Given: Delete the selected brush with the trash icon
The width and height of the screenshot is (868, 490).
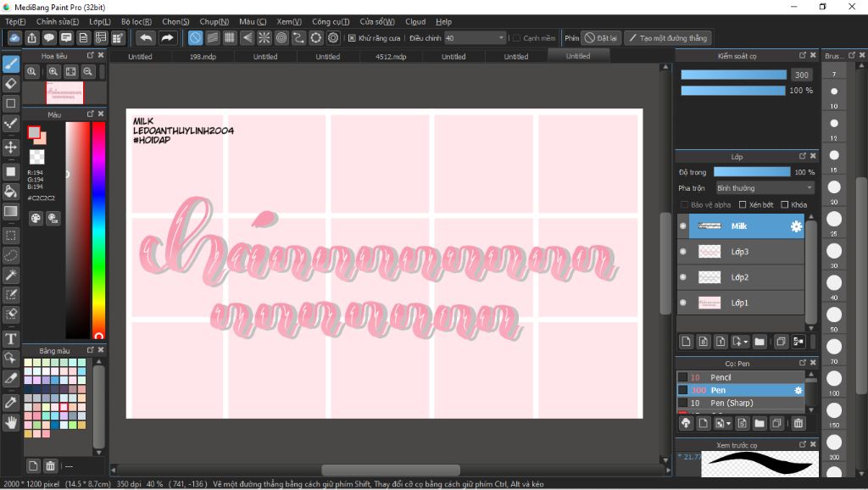Looking at the screenshot, I should [798, 424].
